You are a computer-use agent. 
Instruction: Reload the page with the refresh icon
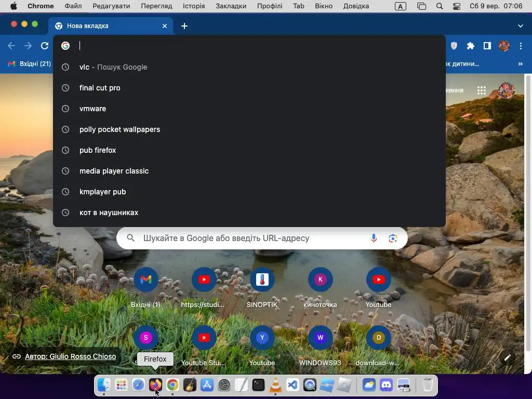[x=45, y=46]
